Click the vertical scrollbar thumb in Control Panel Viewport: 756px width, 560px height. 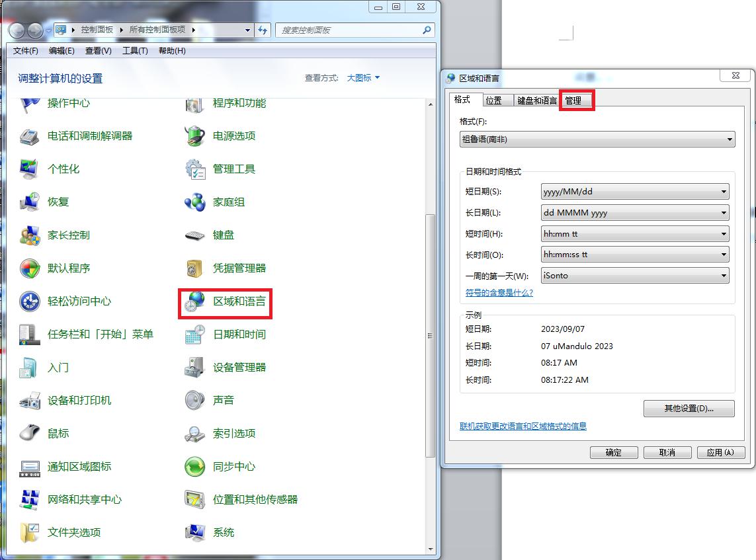[x=430, y=336]
